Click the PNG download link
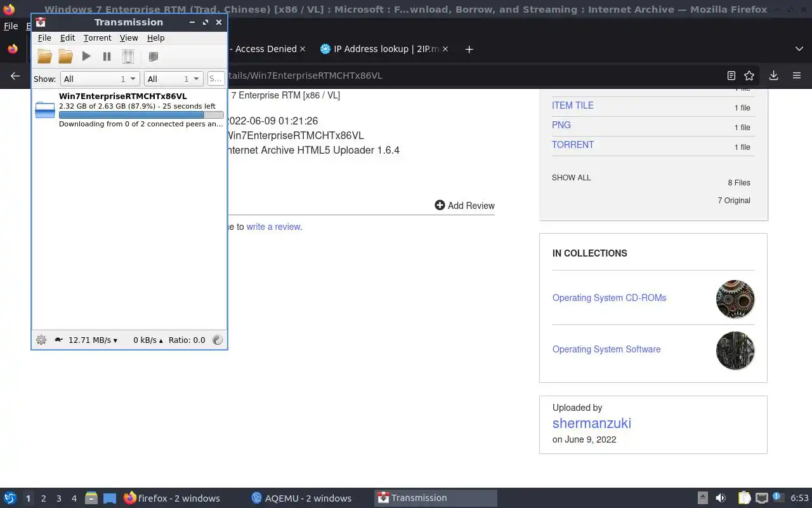Image resolution: width=812 pixels, height=508 pixels. coord(561,125)
